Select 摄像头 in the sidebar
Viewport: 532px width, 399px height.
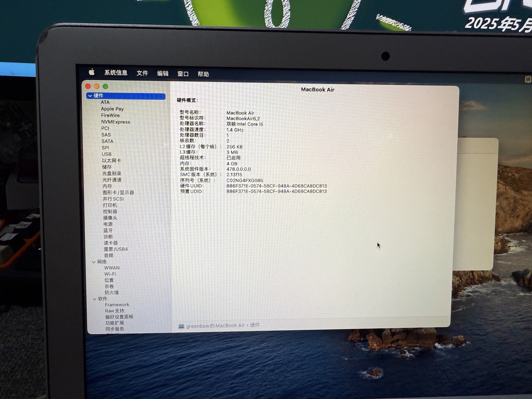110,218
